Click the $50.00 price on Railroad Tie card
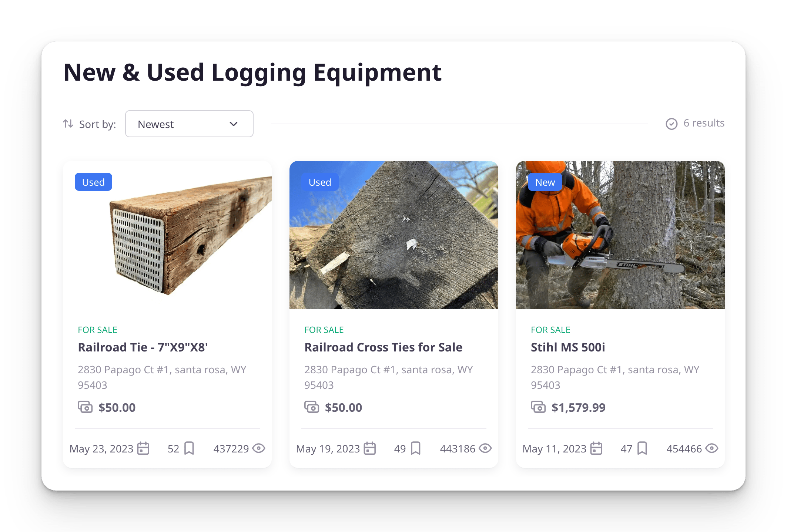Screen dimensions: 787x532 tap(117, 408)
